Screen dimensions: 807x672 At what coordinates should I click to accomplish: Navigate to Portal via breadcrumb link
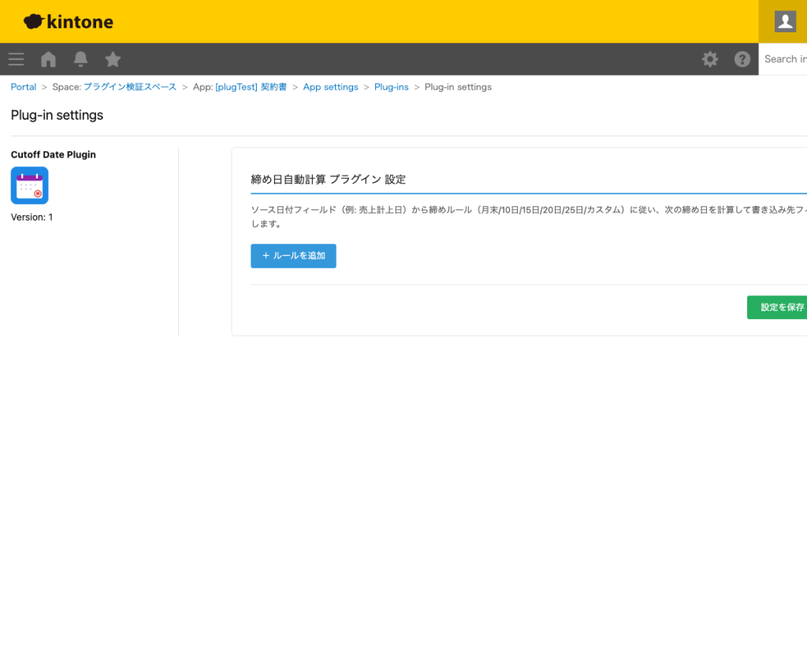[x=23, y=87]
